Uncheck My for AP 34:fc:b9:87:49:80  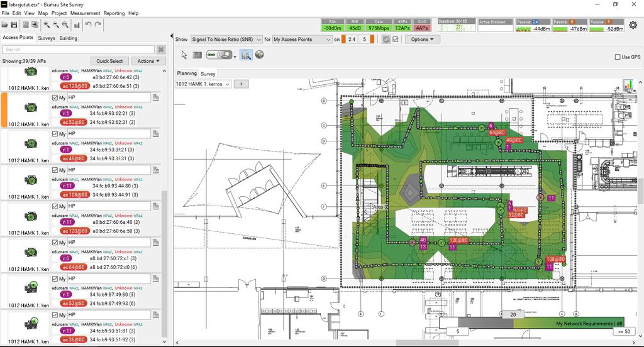click(x=55, y=279)
